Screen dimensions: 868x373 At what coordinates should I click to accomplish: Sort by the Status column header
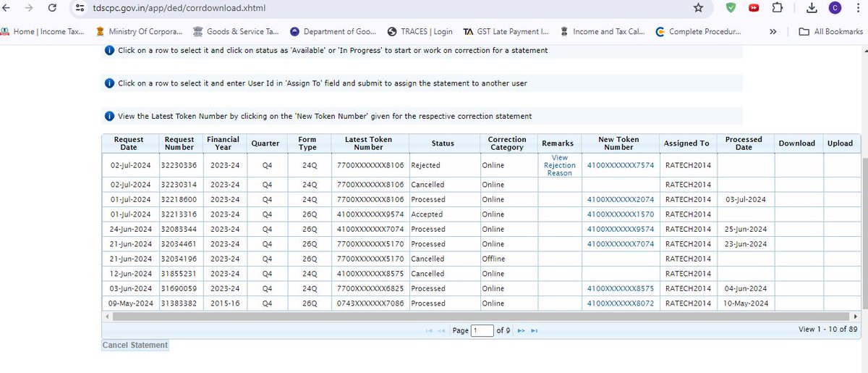tap(443, 143)
